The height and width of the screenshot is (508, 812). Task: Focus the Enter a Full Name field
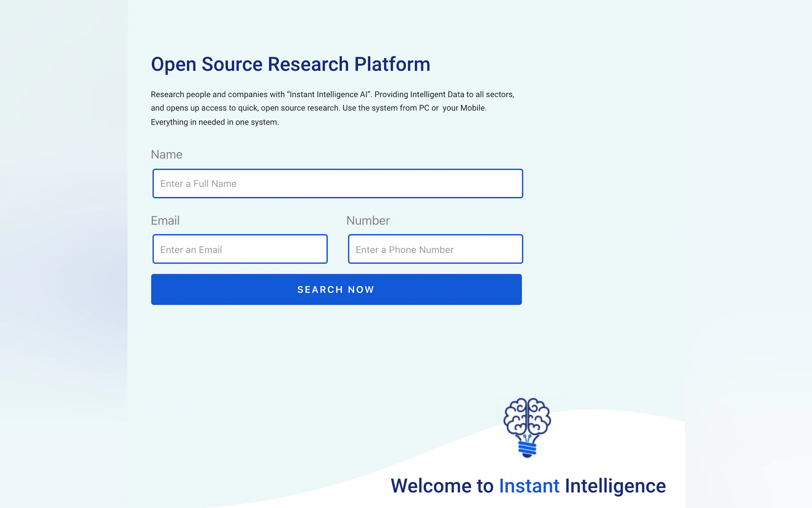[x=337, y=183]
